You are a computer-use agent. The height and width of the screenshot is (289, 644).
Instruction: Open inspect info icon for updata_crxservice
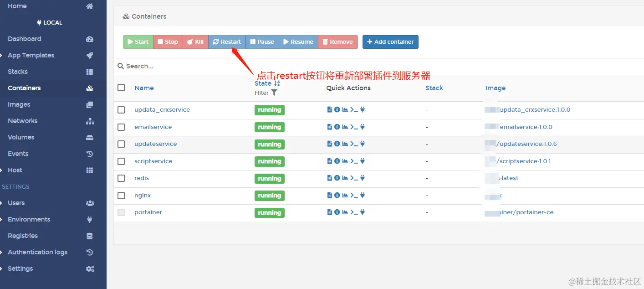click(x=337, y=109)
